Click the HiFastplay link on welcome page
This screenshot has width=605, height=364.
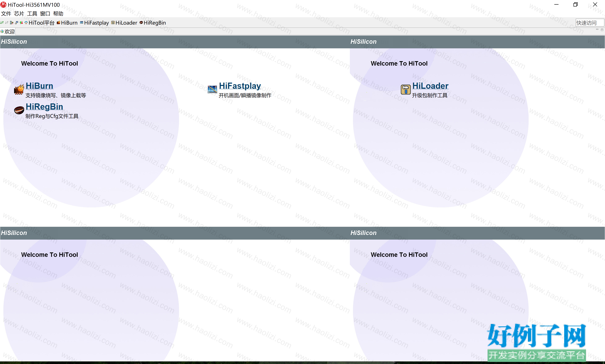tap(240, 86)
